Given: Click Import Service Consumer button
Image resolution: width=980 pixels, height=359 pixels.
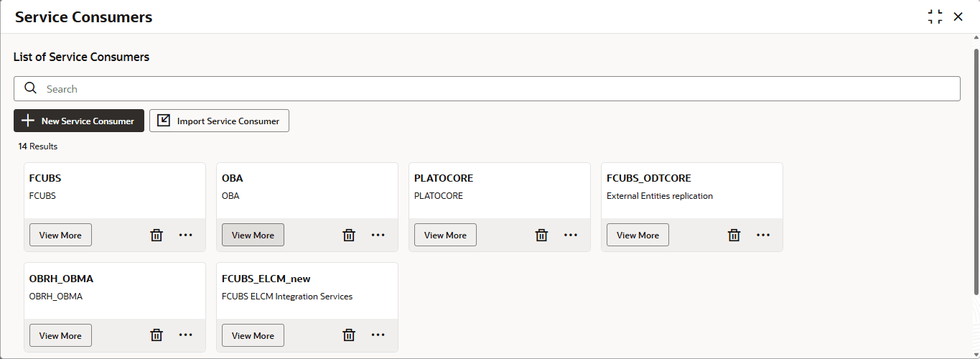Looking at the screenshot, I should click(x=219, y=121).
